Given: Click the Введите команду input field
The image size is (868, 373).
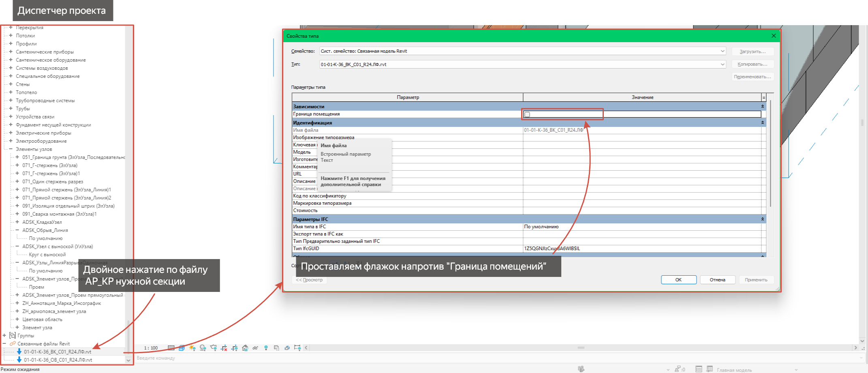Looking at the screenshot, I should 498,358.
